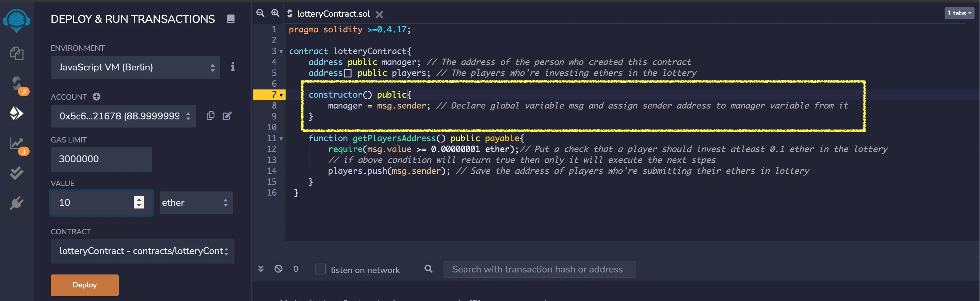Open the unit testing double-check icon

tap(17, 173)
